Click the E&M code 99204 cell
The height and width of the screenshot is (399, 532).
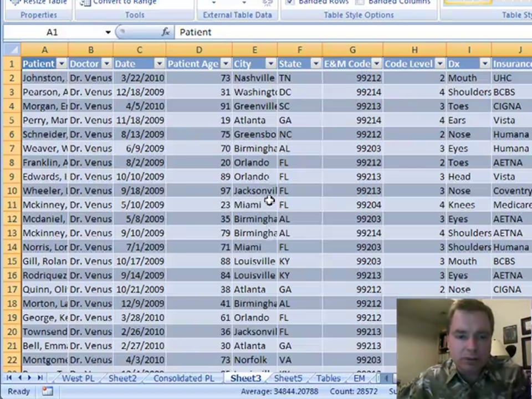point(352,205)
